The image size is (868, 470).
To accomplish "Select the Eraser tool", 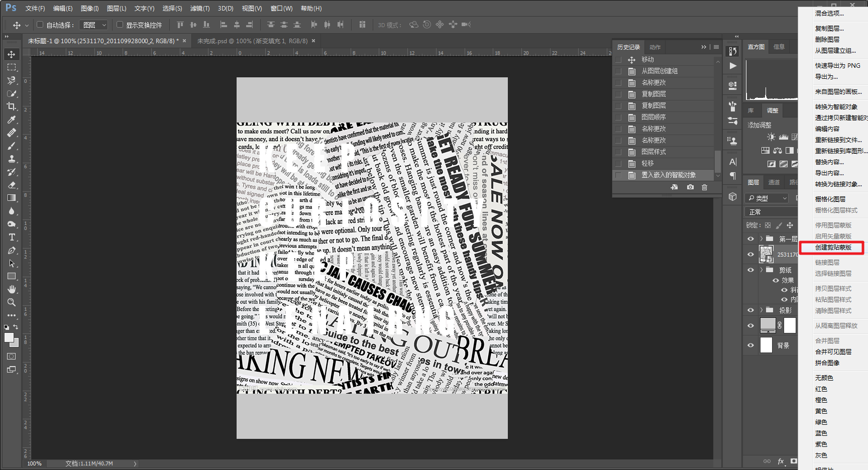I will tap(11, 185).
